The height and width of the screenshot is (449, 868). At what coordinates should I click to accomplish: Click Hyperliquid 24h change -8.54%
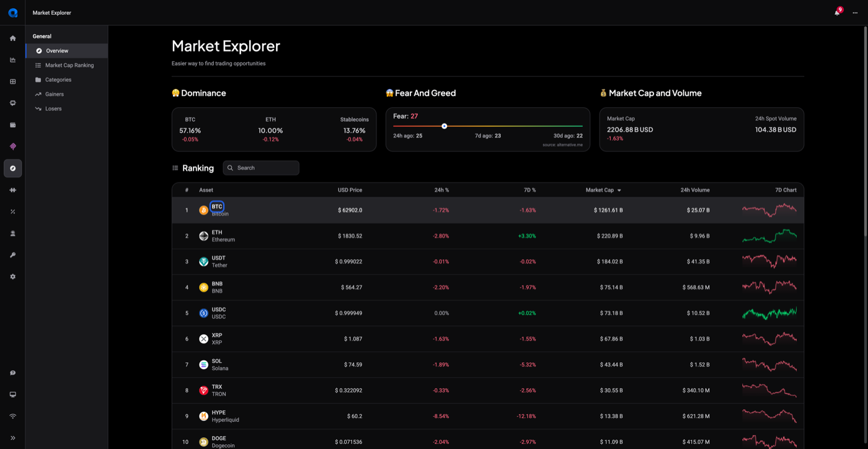pyautogui.click(x=441, y=416)
